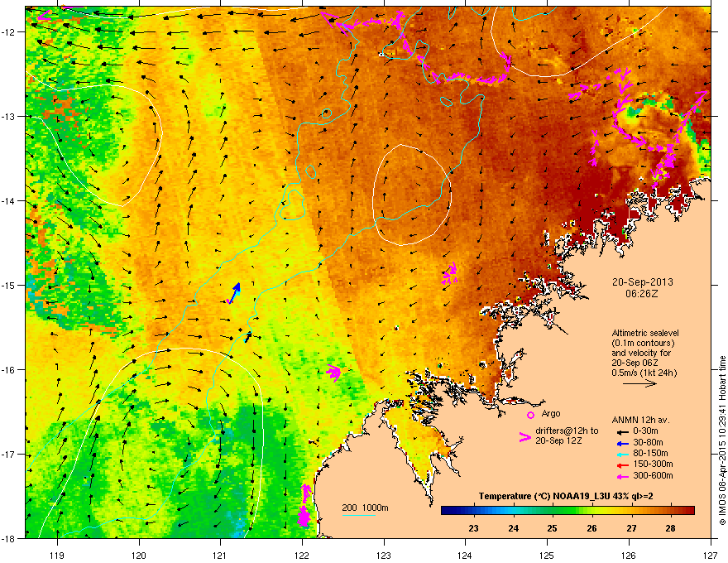Click the 121 longitude axis label
The width and height of the screenshot is (728, 563).
coord(220,555)
